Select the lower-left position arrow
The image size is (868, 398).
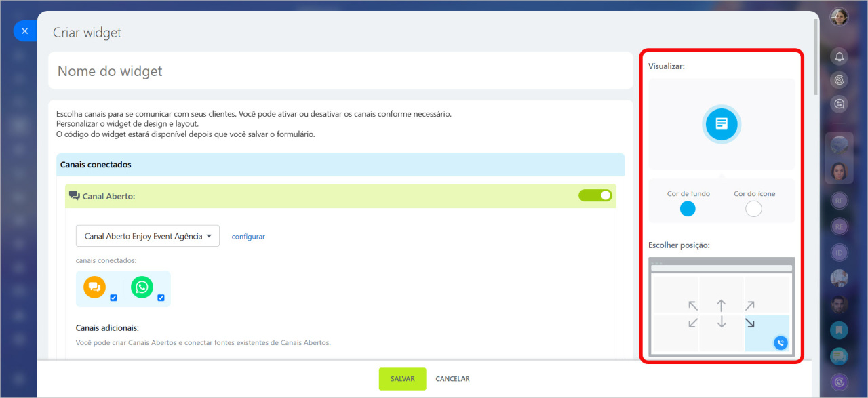tap(692, 323)
